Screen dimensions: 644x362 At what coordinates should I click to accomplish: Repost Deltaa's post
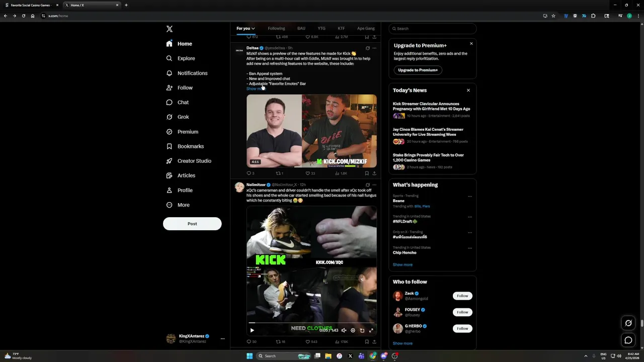click(279, 173)
